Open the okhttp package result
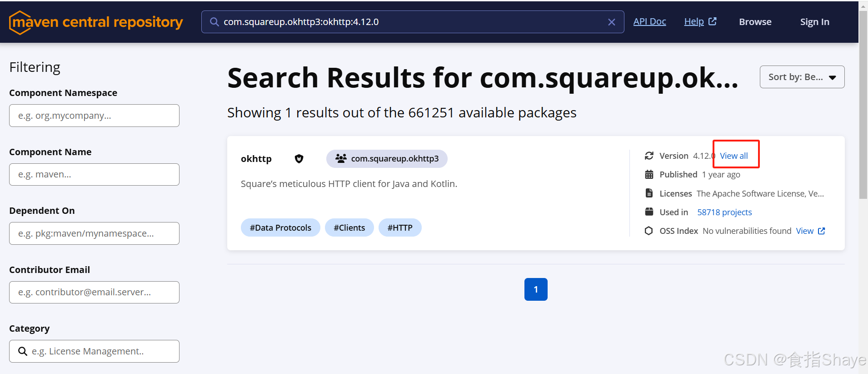The image size is (868, 374). pyautogui.click(x=256, y=159)
